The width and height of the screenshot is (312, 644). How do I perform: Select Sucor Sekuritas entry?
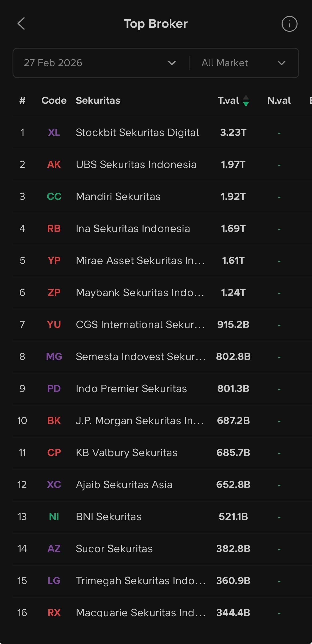(x=114, y=549)
